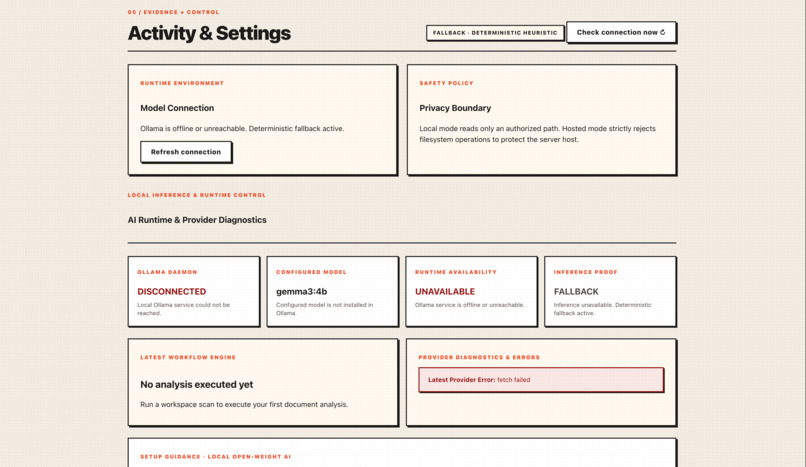Click the Check connection now button

click(x=621, y=32)
